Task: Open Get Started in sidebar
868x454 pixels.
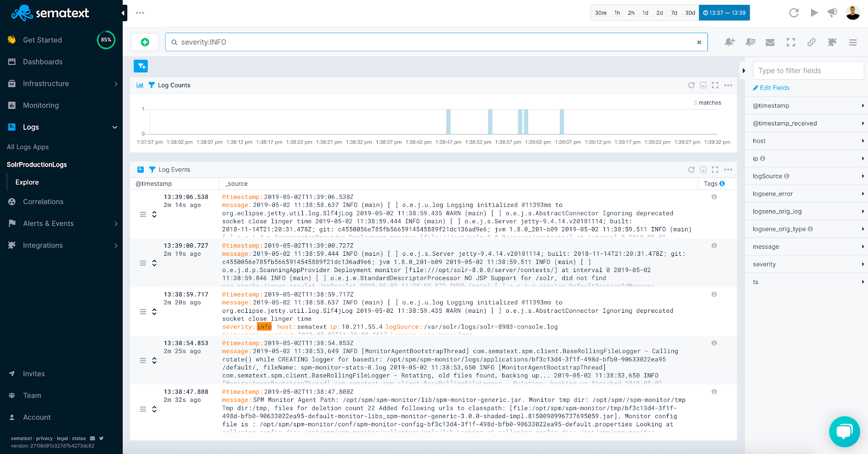Action: coord(42,40)
